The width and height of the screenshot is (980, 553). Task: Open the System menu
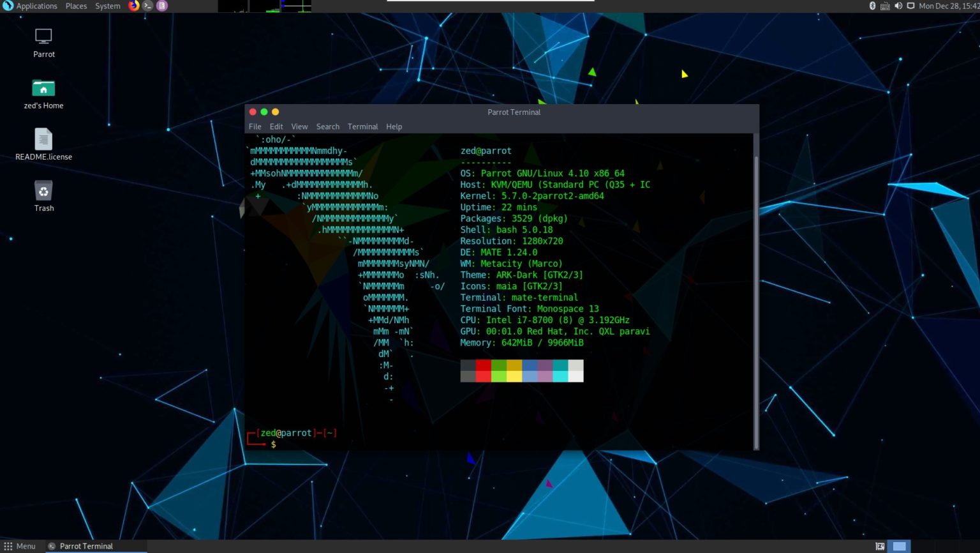tap(107, 6)
